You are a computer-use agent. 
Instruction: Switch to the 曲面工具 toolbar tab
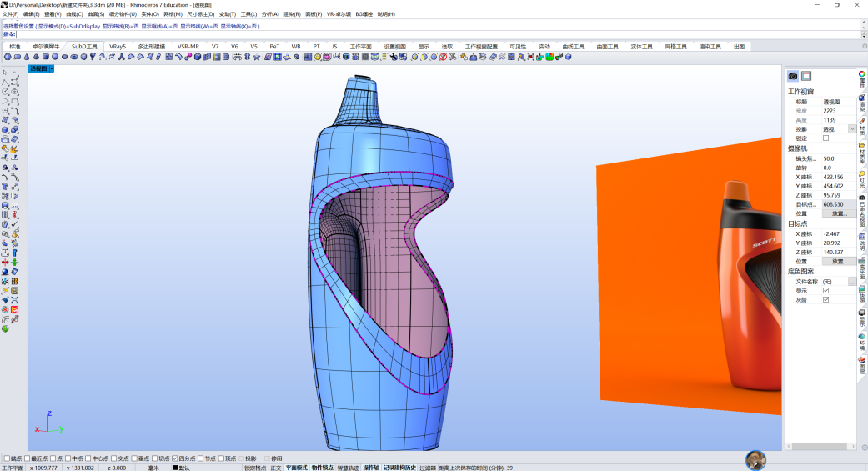coord(607,47)
